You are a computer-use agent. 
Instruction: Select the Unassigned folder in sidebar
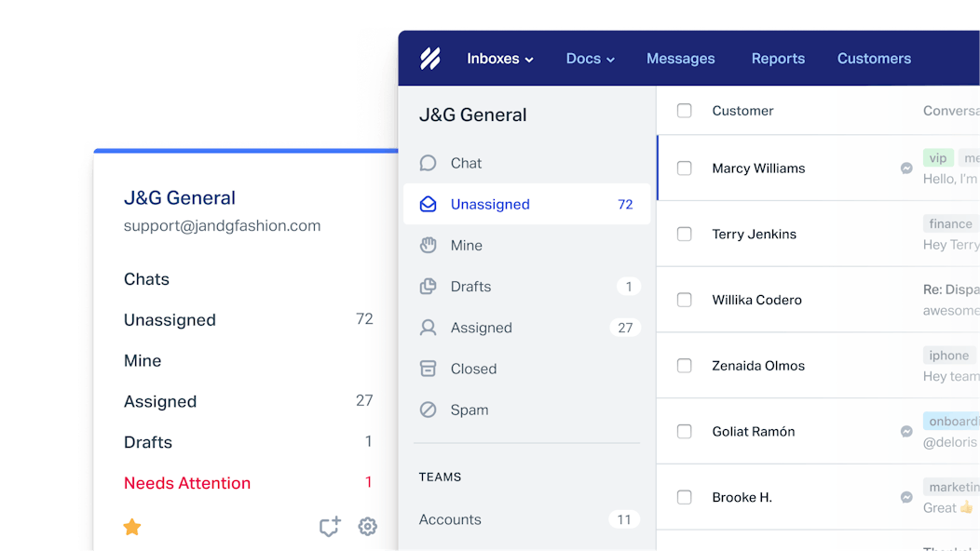coord(527,204)
